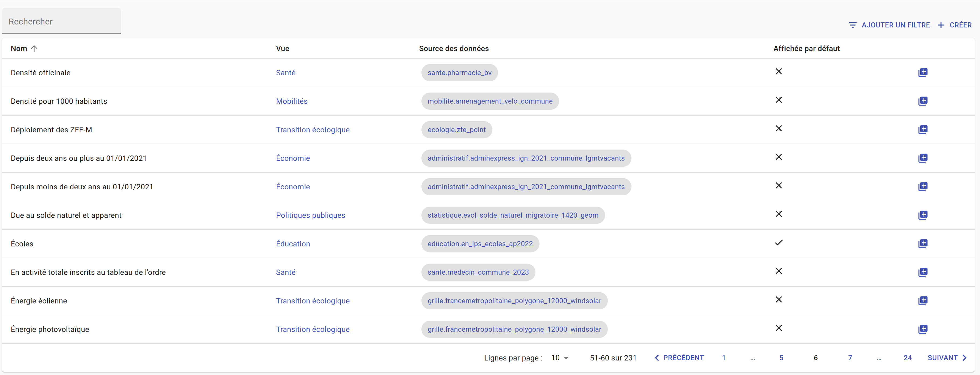
Task: Go to SUIVANT page
Action: point(947,358)
